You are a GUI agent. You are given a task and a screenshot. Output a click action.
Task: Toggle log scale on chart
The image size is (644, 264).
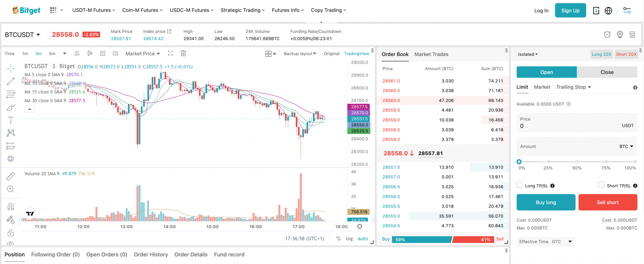349,239
